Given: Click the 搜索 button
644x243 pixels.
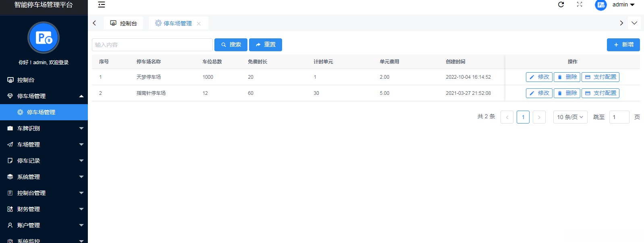Looking at the screenshot, I should point(231,45).
